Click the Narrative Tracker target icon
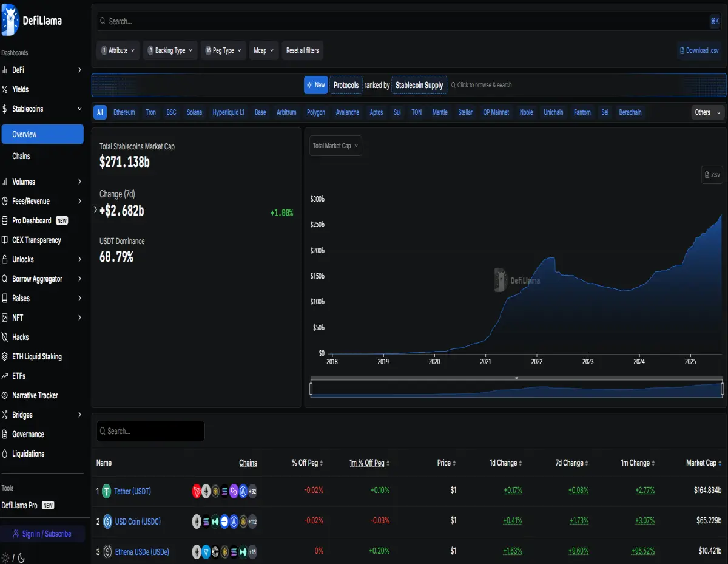Viewport: 728px width, 564px height. (x=5, y=395)
